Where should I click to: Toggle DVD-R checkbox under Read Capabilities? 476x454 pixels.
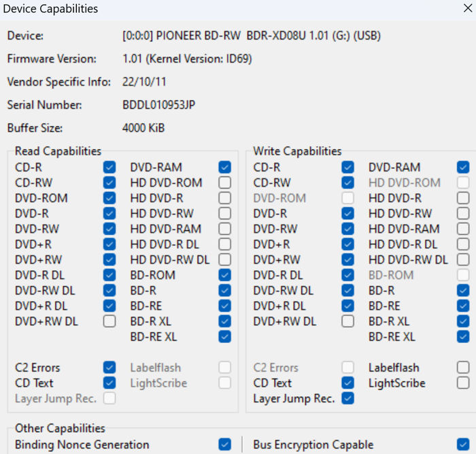(x=109, y=213)
